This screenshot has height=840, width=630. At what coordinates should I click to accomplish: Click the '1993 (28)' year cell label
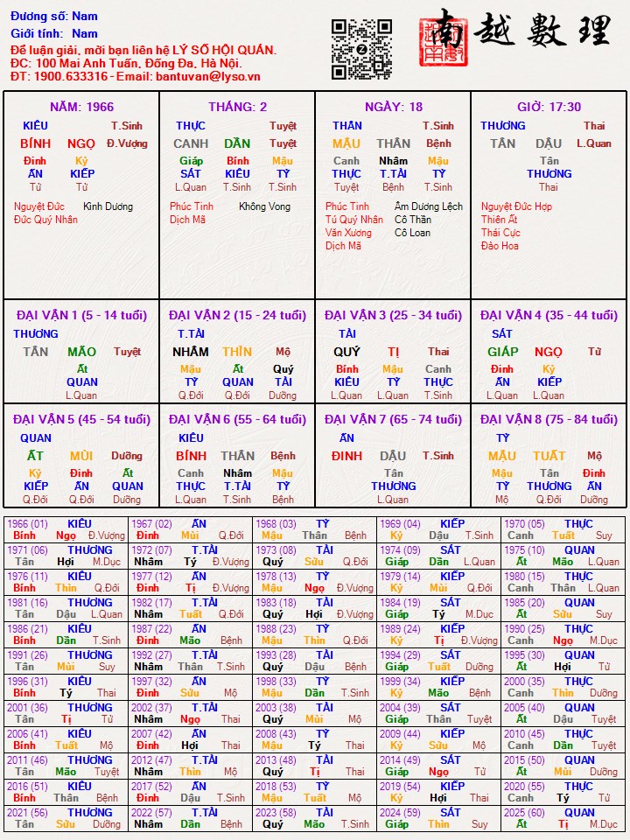point(276,655)
